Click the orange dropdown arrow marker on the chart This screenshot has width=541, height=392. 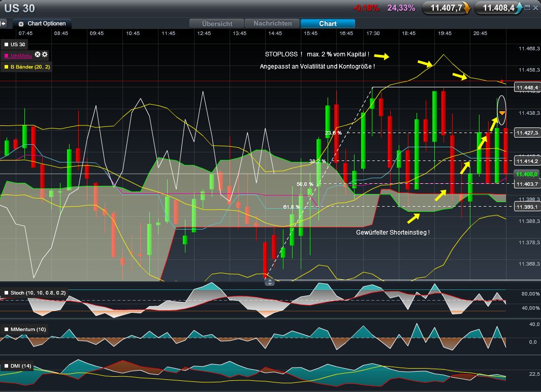[501, 112]
